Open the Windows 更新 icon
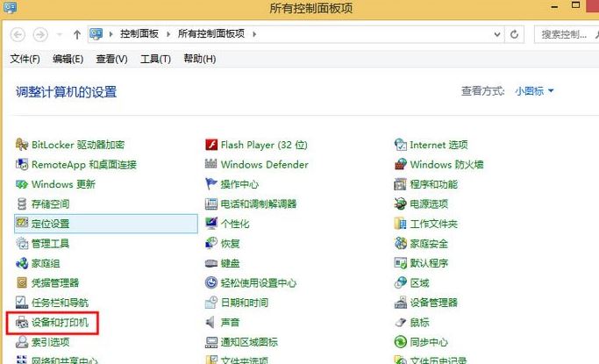The height and width of the screenshot is (364, 599). coord(22,184)
